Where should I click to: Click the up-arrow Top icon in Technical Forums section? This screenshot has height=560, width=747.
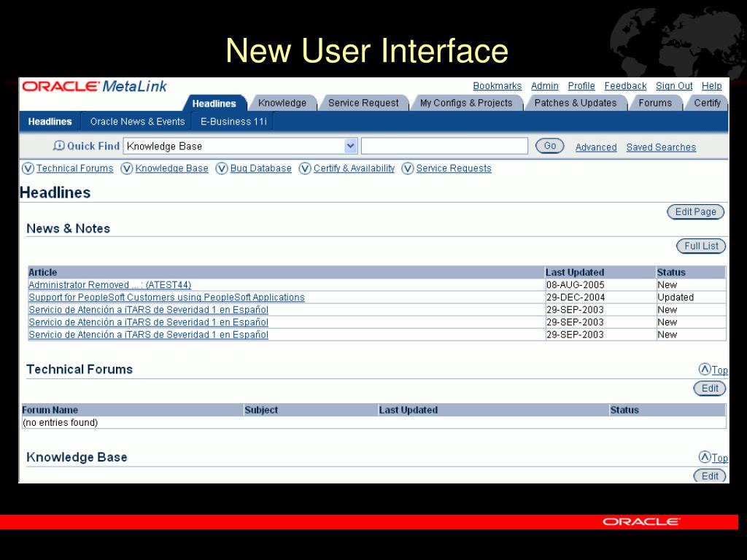(705, 369)
